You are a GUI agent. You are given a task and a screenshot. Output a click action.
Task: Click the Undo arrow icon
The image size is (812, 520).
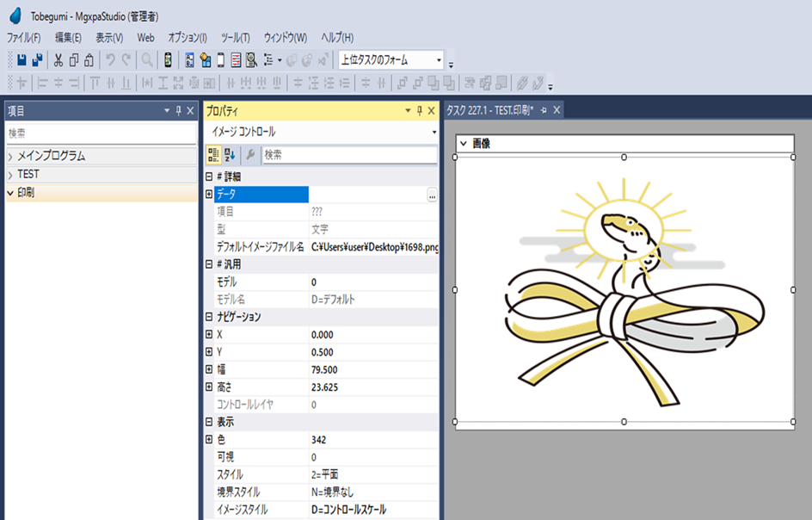coord(110,60)
